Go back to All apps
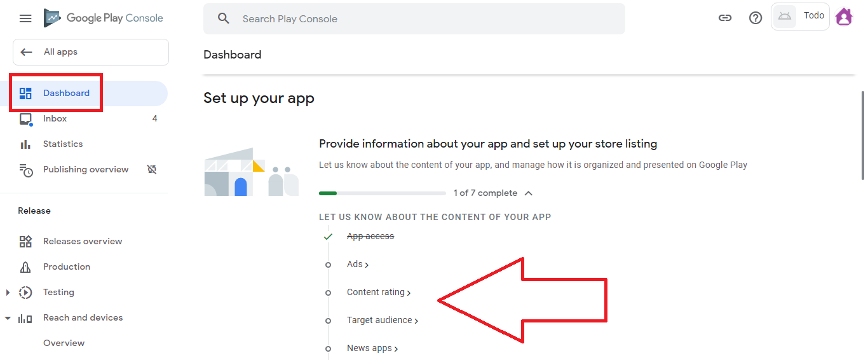The height and width of the screenshot is (360, 868). tap(91, 52)
